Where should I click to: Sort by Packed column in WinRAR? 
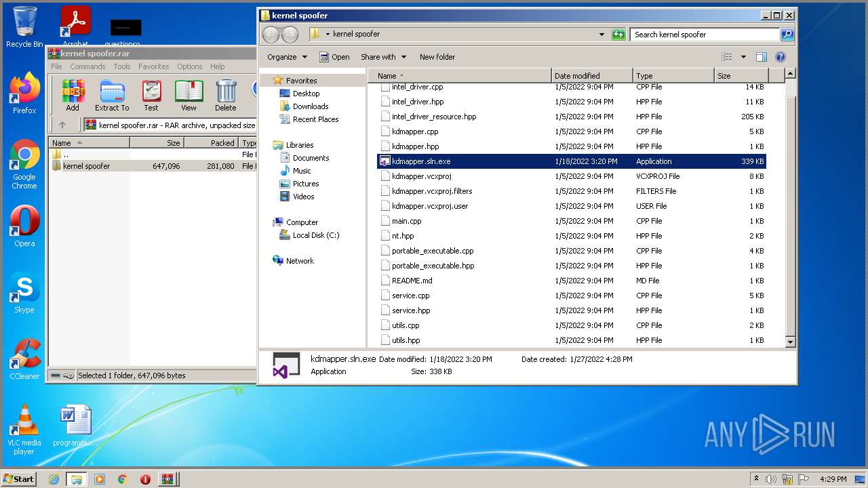pyautogui.click(x=211, y=143)
